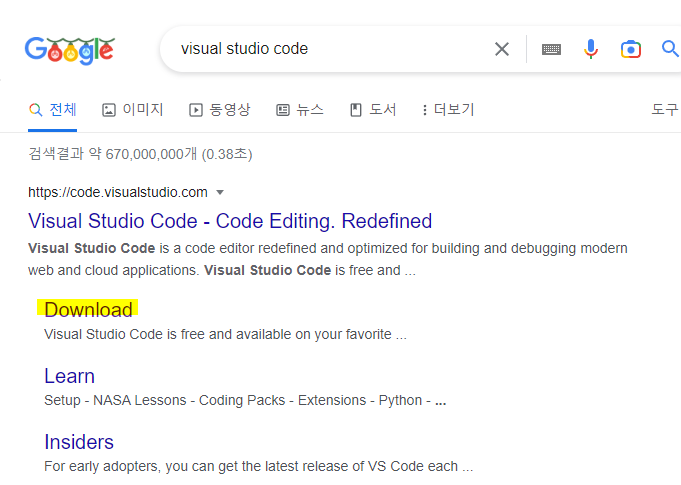Open the code.visualstudio.com URL text
Screen dimensions: 681x485
coord(118,192)
